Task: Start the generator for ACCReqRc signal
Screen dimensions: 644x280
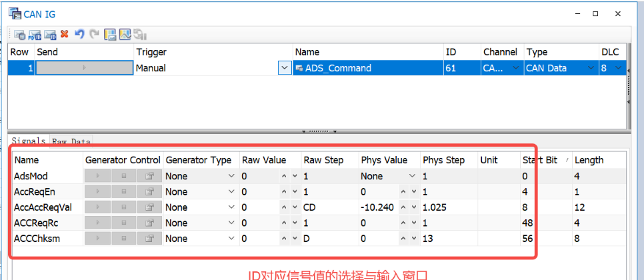Action: click(x=97, y=223)
